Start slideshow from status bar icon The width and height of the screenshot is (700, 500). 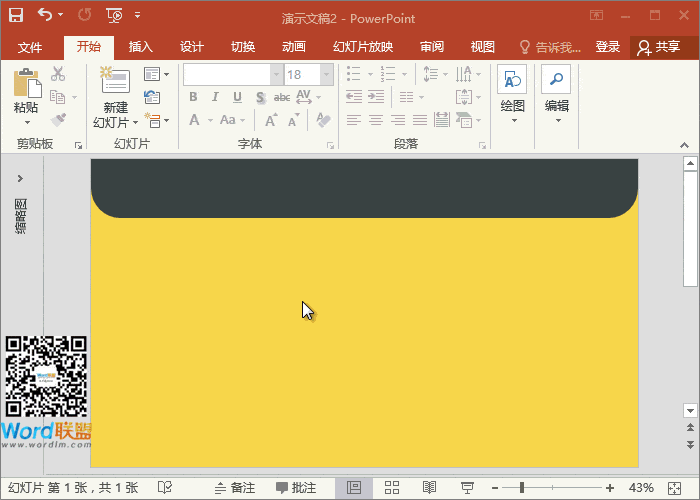[x=466, y=487]
